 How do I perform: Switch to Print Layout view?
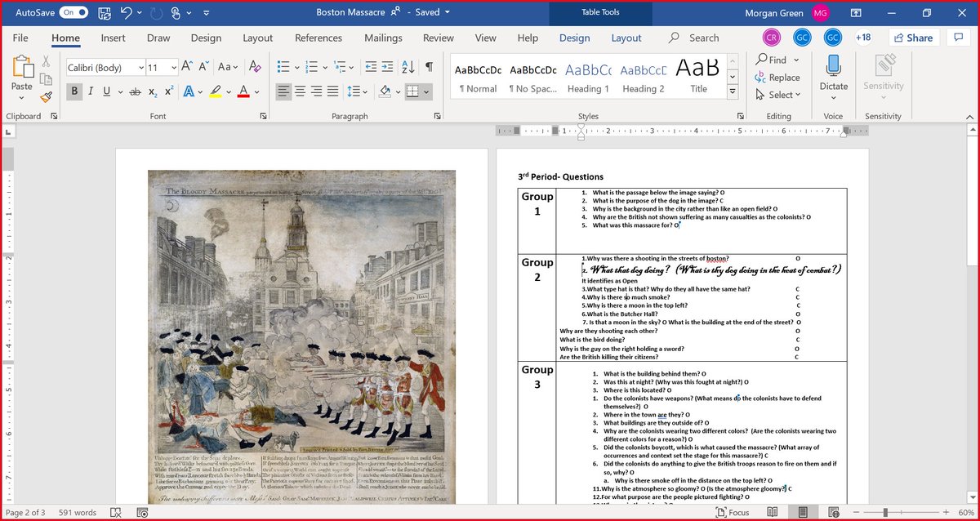click(804, 512)
